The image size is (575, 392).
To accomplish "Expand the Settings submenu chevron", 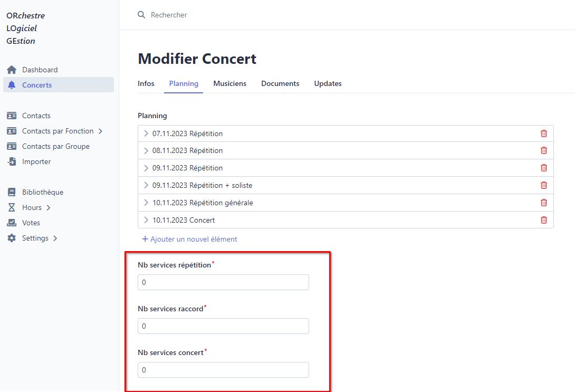I will 55,238.
